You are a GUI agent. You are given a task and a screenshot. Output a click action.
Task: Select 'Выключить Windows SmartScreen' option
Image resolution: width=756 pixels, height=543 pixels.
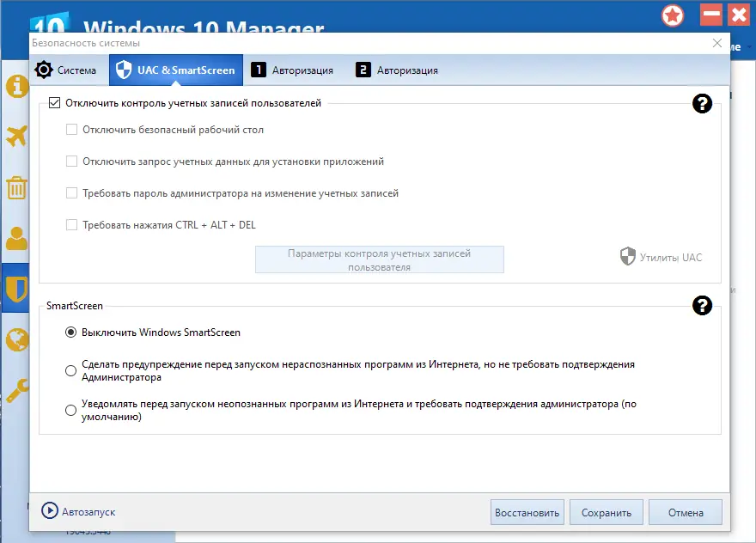click(x=70, y=333)
